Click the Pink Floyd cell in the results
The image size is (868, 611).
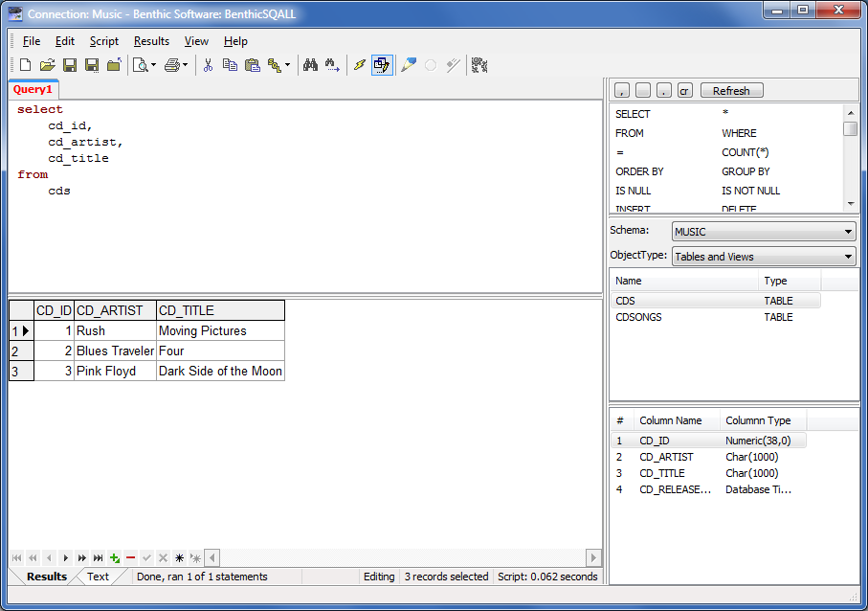106,371
